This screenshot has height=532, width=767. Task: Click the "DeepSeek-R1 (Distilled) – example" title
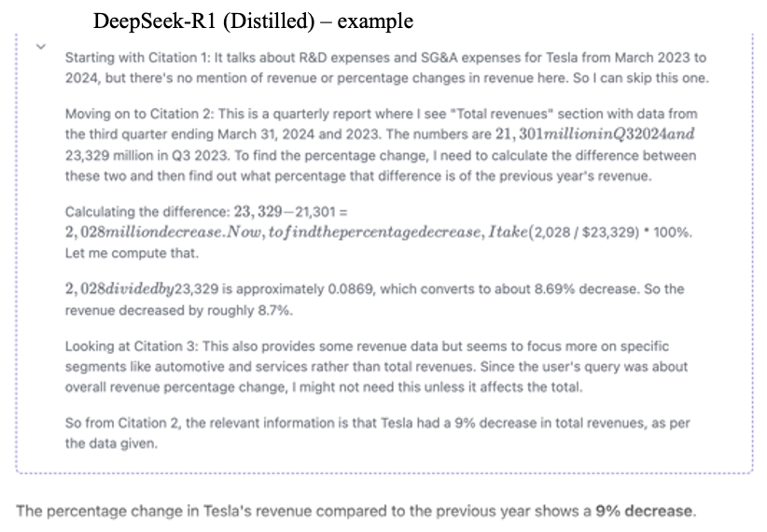click(254, 20)
